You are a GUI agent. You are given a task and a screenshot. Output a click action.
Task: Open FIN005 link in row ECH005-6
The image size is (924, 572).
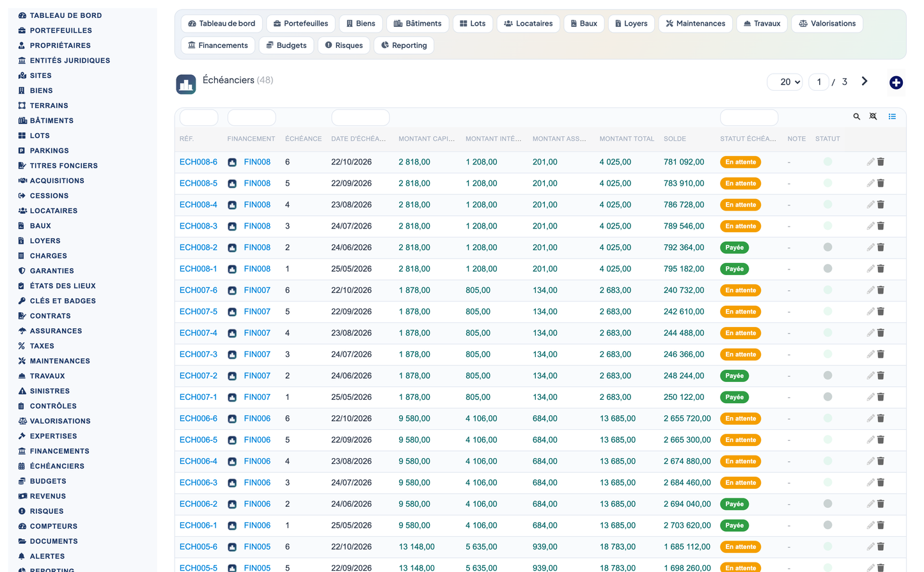pos(257,547)
